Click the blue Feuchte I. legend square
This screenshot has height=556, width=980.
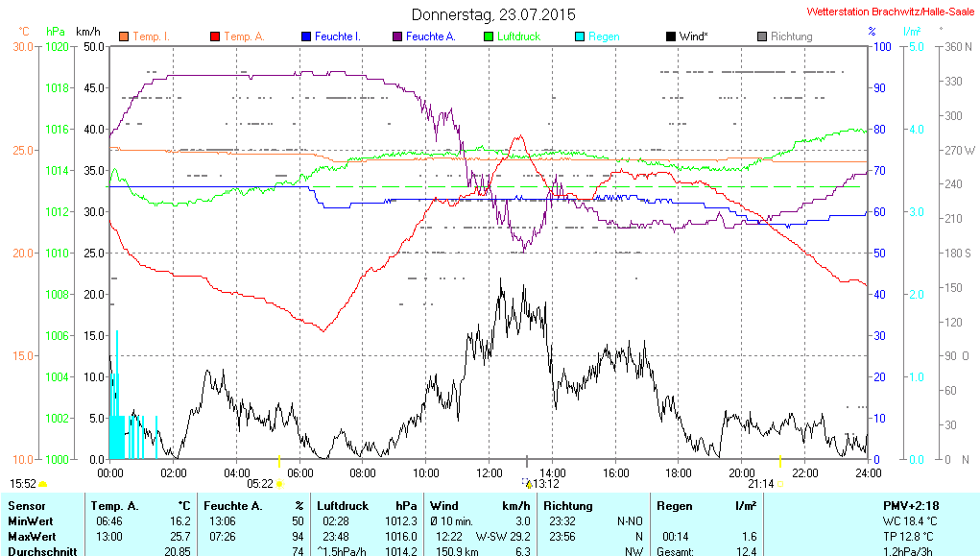click(x=306, y=36)
